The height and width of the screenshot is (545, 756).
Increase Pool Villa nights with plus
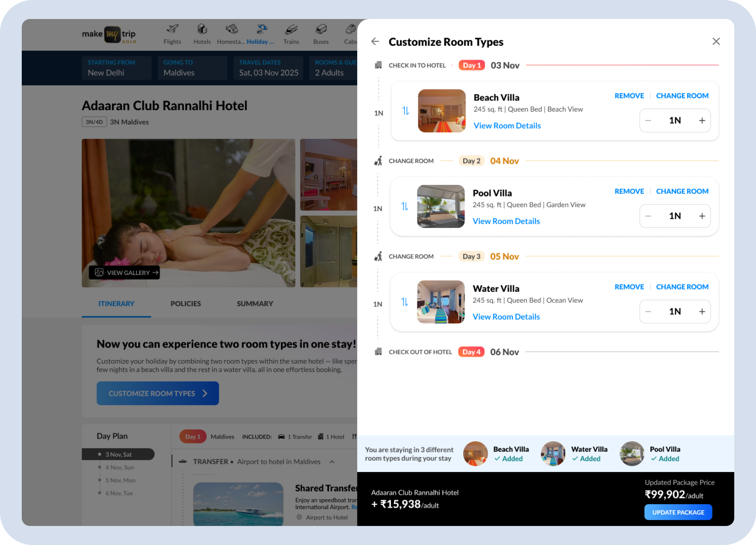[702, 216]
